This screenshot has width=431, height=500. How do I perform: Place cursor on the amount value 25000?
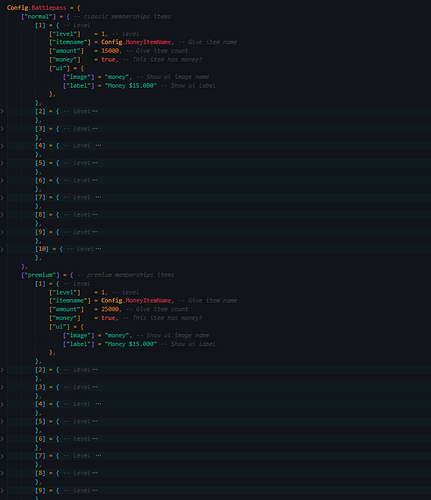tap(110, 309)
